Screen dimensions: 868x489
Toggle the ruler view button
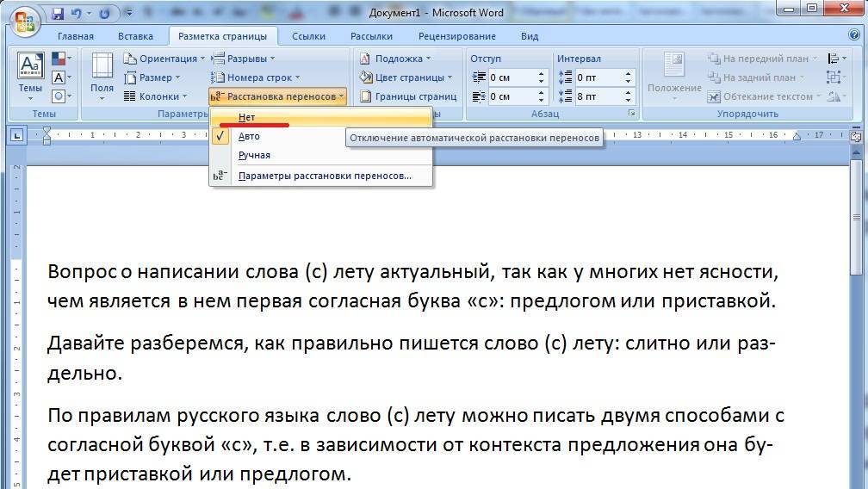pyautogui.click(x=856, y=136)
